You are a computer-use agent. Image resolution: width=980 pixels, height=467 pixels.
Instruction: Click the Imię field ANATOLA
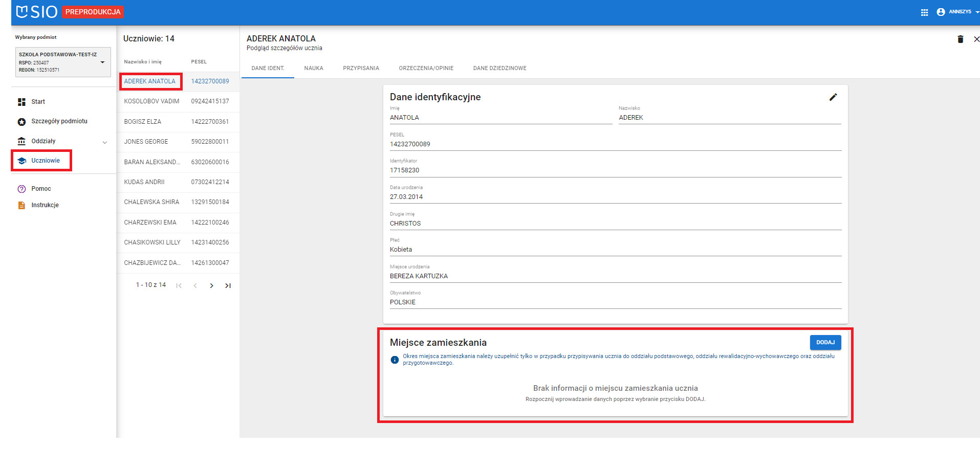pyautogui.click(x=501, y=118)
